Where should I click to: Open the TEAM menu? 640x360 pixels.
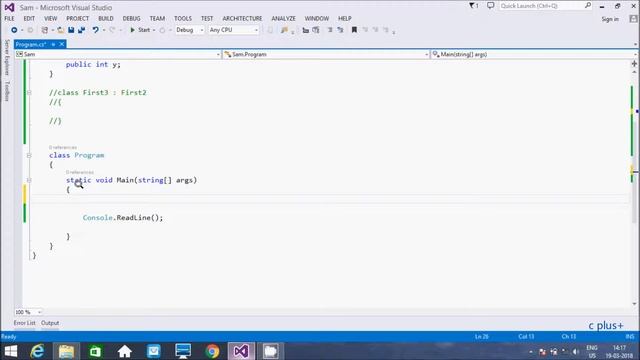157,19
